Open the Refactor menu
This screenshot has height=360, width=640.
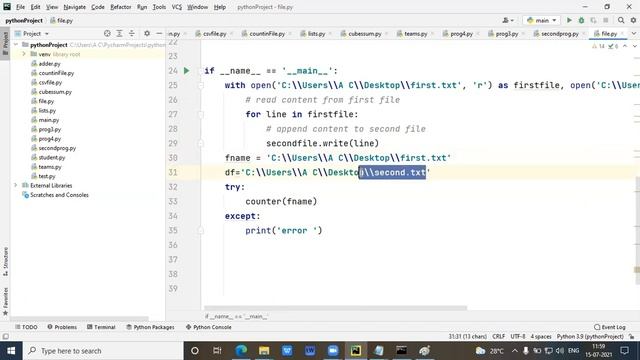pos(121,7)
